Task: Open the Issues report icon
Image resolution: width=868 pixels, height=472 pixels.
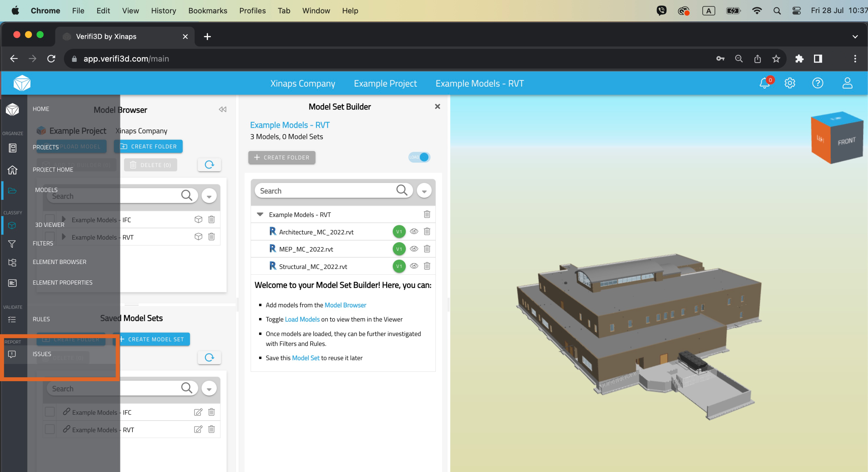Action: (x=12, y=354)
